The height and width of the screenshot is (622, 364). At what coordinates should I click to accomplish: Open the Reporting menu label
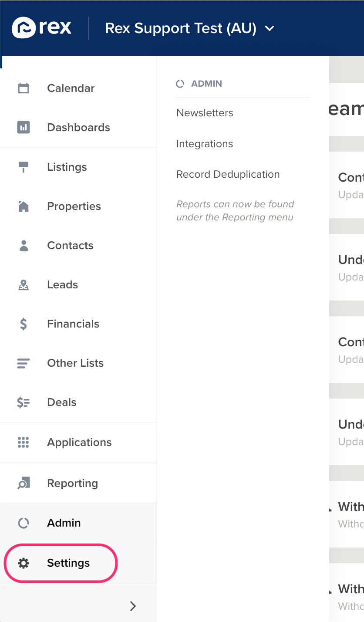coord(72,483)
